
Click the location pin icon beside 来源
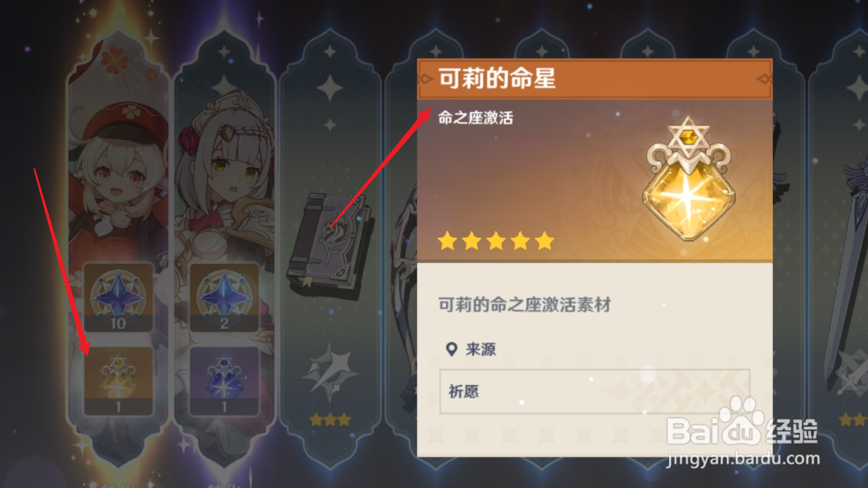point(451,349)
